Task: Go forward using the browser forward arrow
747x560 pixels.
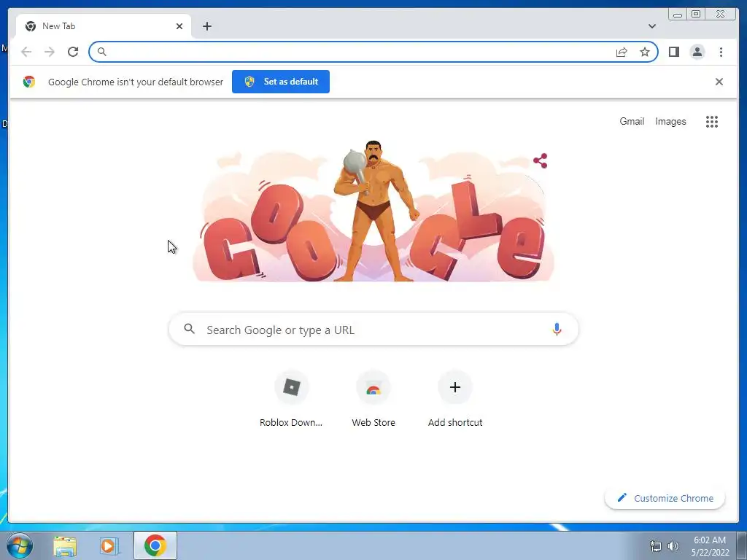Action: click(50, 52)
